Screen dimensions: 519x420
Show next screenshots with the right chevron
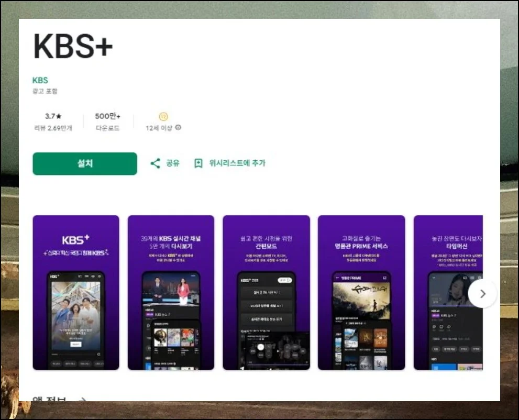click(482, 294)
